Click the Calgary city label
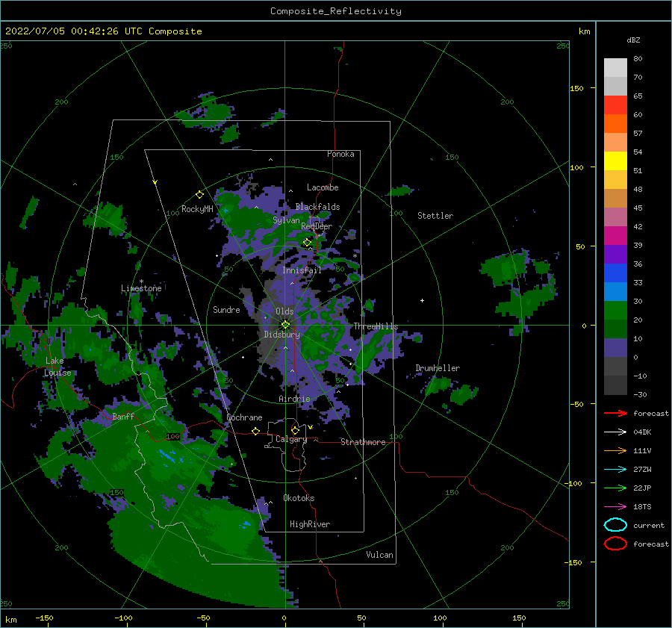This screenshot has width=672, height=628. pos(291,439)
